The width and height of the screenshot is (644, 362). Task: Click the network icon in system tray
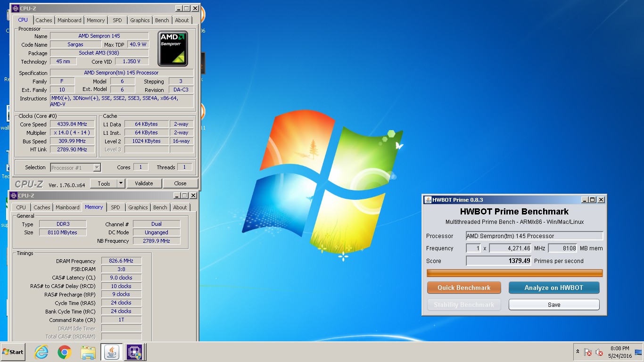coord(638,352)
